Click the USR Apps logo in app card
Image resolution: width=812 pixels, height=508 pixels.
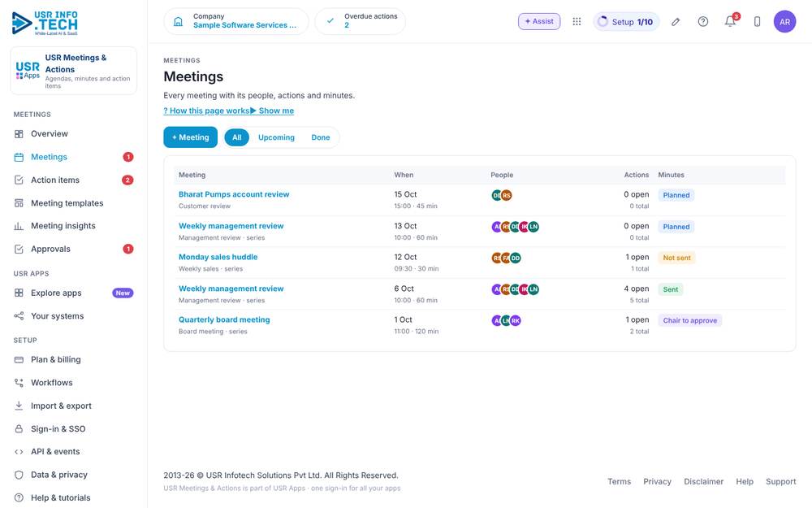28,71
